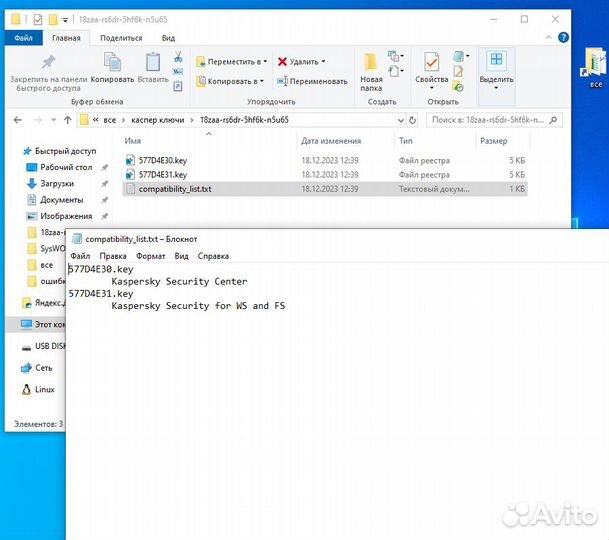Sort by Date modified column
The width and height of the screenshot is (609, 540).
(331, 141)
